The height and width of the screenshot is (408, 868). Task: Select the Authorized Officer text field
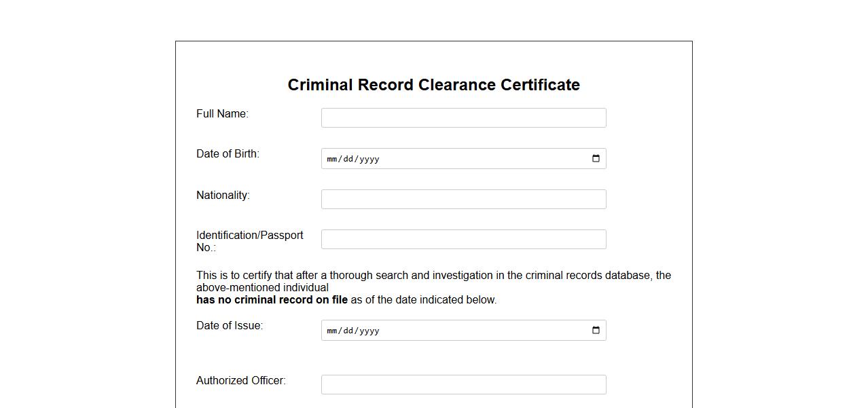tap(463, 384)
